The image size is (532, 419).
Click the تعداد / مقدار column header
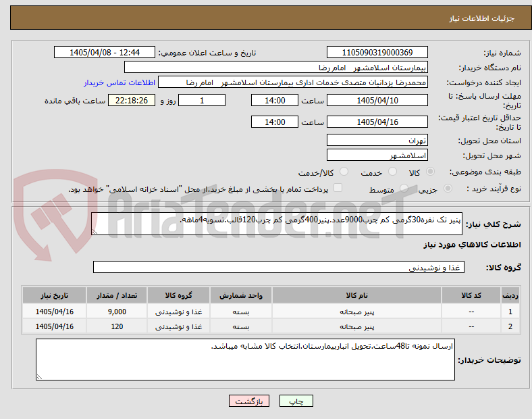[117, 295]
